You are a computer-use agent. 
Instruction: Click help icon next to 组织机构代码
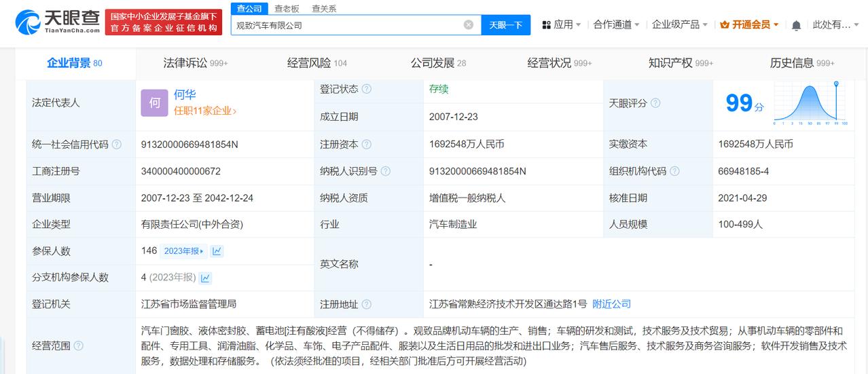[674, 171]
